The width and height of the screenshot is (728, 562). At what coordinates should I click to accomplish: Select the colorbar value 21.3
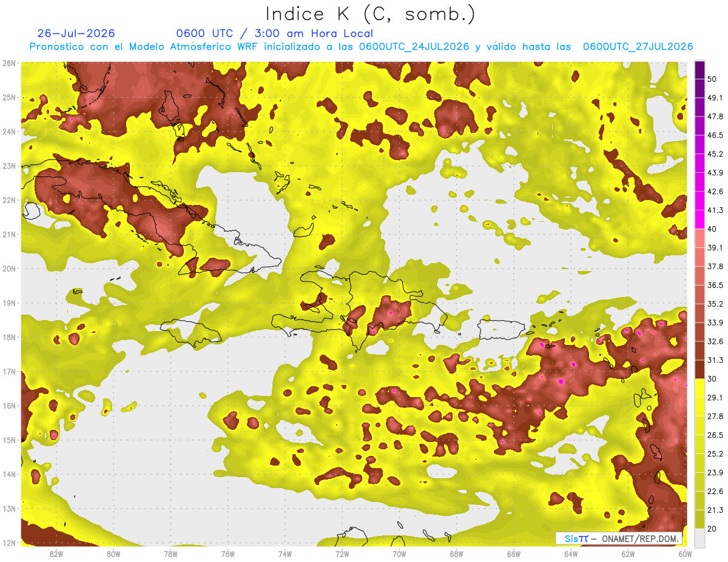(715, 510)
